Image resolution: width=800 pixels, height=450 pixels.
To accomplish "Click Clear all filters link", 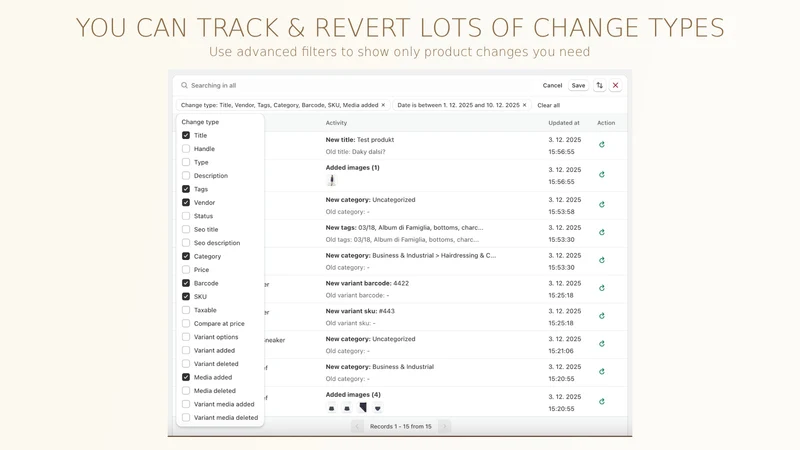I will tap(548, 105).
